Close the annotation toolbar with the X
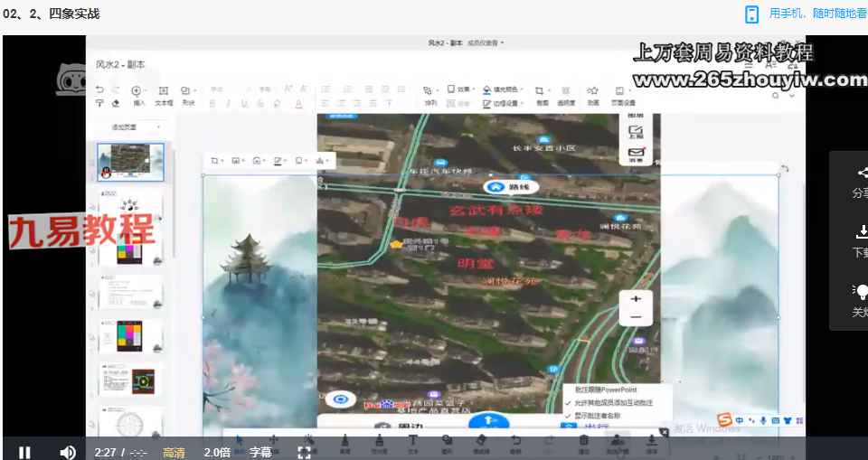The width and height of the screenshot is (868, 460). coord(664,432)
